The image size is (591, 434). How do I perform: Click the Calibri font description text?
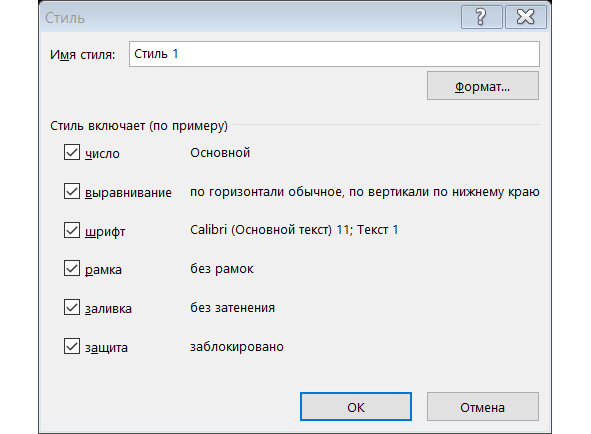click(294, 230)
